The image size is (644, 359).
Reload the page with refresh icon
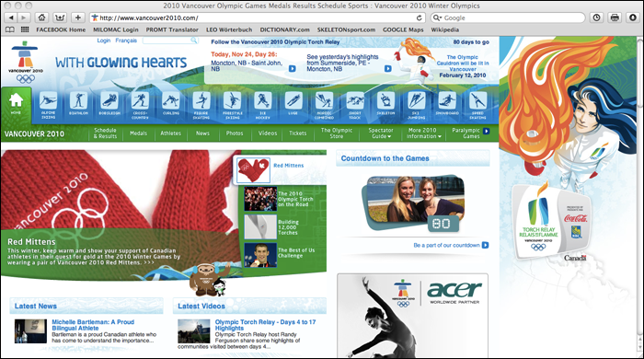tap(419, 17)
